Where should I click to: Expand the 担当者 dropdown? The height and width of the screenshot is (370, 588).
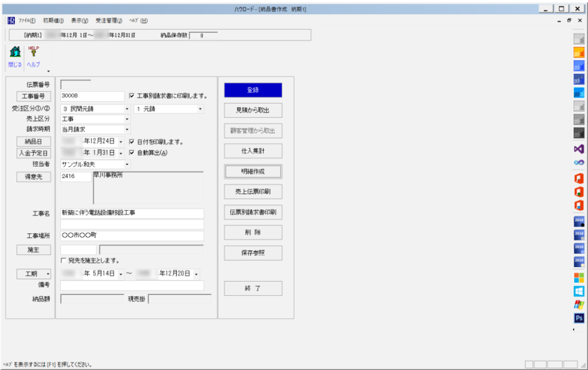(x=127, y=164)
